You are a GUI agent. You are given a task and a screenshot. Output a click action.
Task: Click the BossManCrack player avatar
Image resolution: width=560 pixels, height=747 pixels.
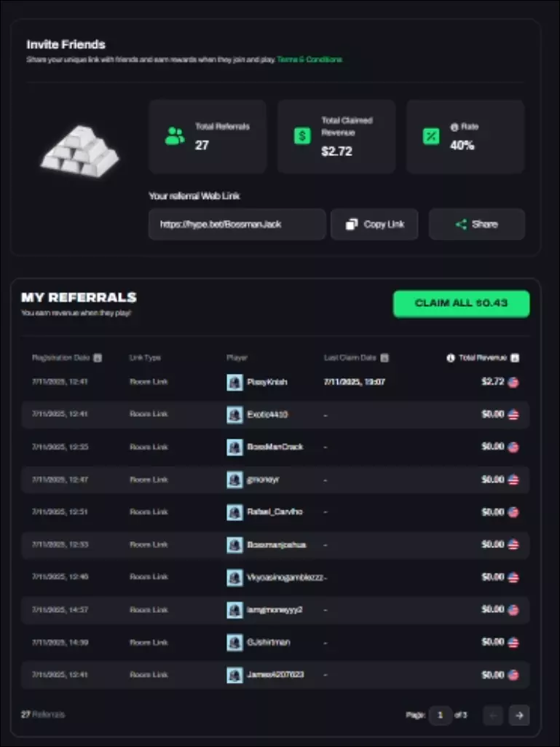point(234,447)
